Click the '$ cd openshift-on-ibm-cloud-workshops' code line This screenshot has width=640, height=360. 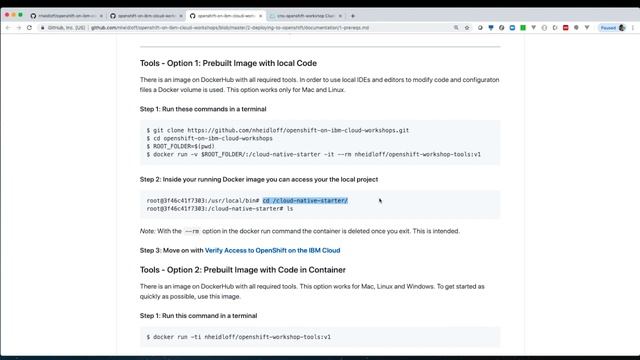pos(209,138)
